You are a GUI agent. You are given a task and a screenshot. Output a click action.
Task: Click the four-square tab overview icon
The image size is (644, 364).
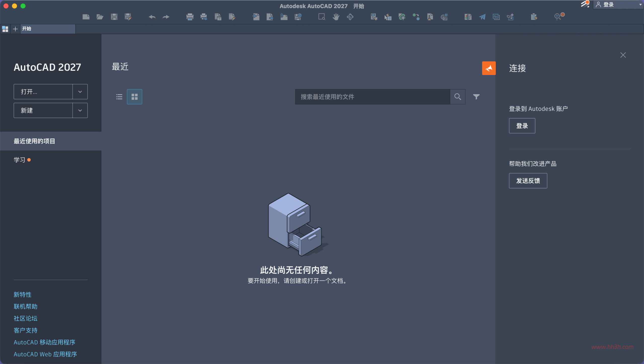[x=5, y=29]
